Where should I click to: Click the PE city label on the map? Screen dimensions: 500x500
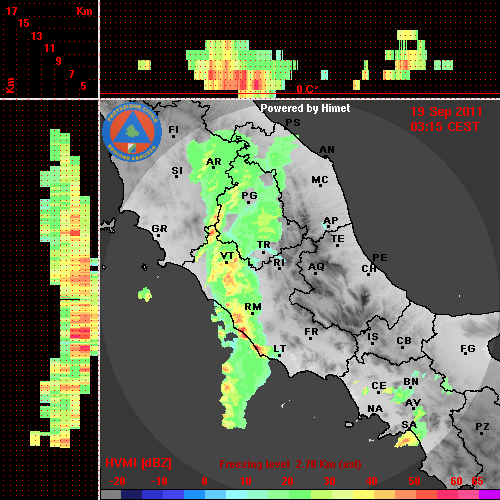point(380,258)
